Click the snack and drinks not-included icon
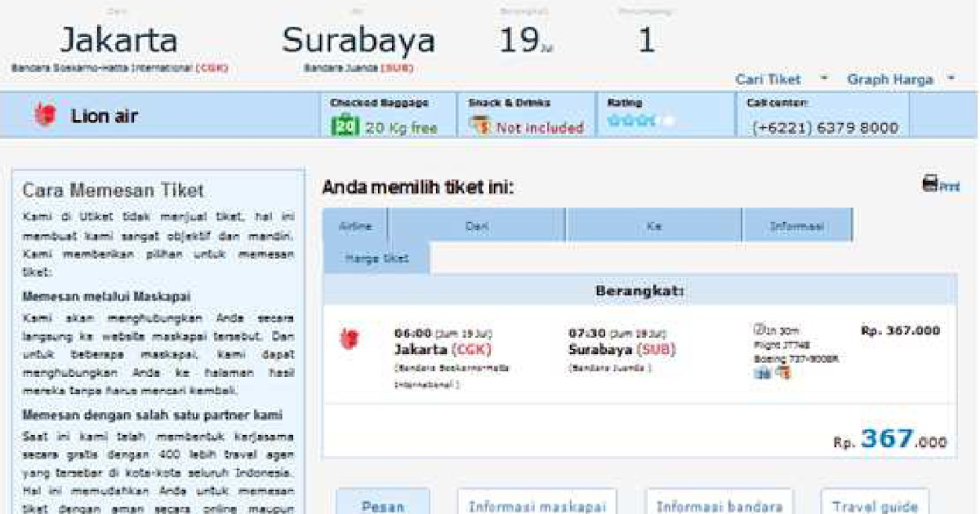This screenshot has height=514, width=980. pyautogui.click(x=481, y=126)
